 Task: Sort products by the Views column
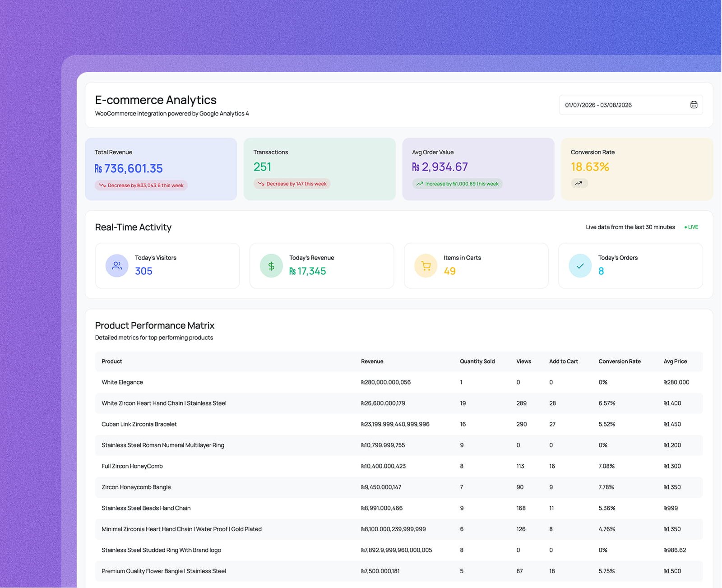pos(523,361)
